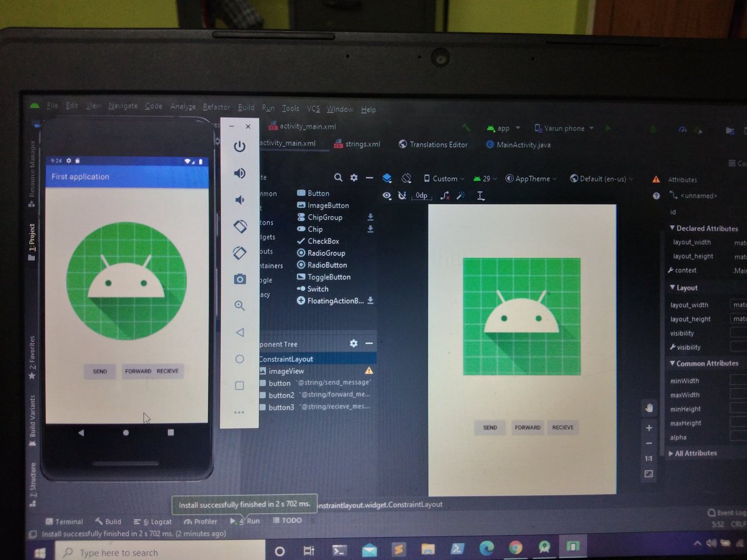
Task: Download the ChipGroup component
Action: pyautogui.click(x=370, y=217)
